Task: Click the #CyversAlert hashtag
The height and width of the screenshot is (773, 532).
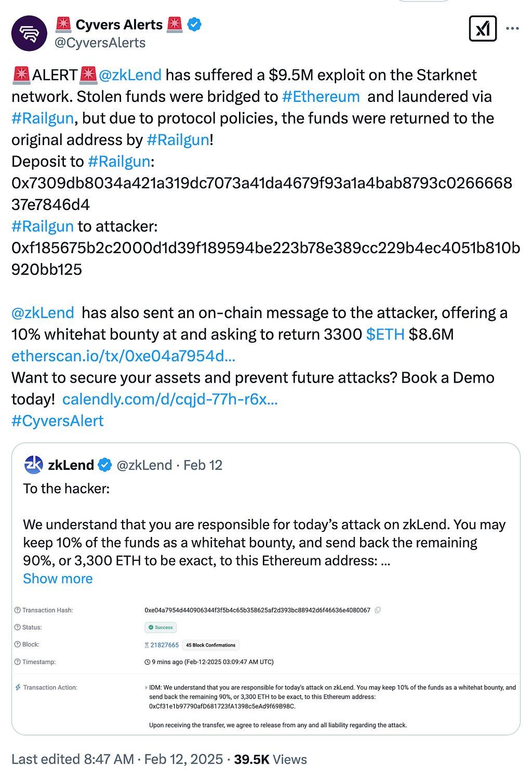Action: click(x=58, y=421)
